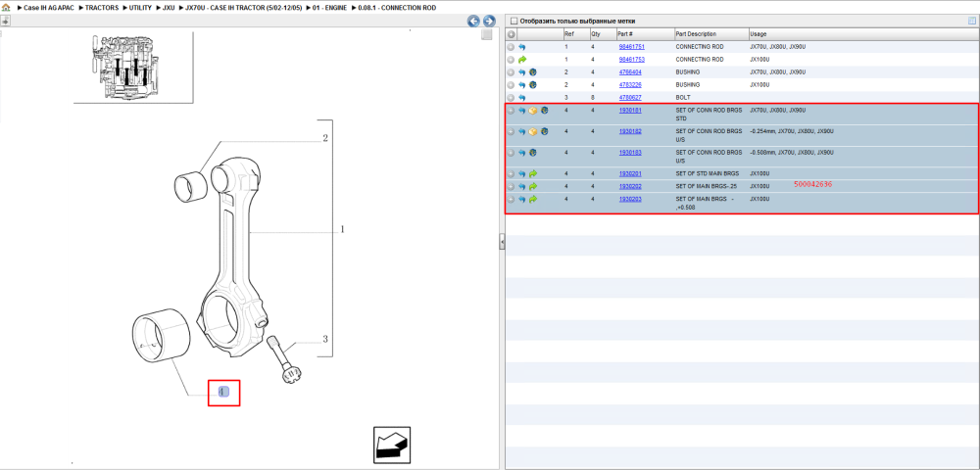Viewport: 980px width, 470px height.
Task: Click the green arrow icon for part 1930201
Action: click(x=533, y=173)
